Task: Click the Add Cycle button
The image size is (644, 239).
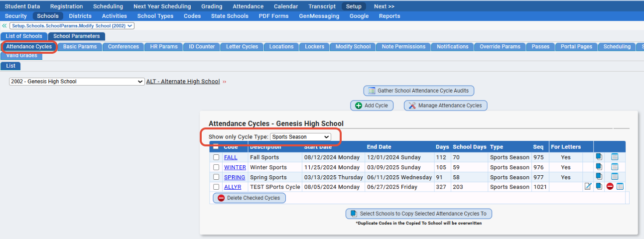Action: pos(372,106)
